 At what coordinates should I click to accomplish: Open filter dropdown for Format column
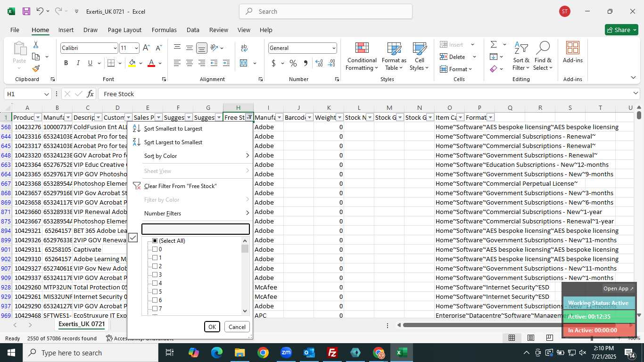tap(490, 117)
